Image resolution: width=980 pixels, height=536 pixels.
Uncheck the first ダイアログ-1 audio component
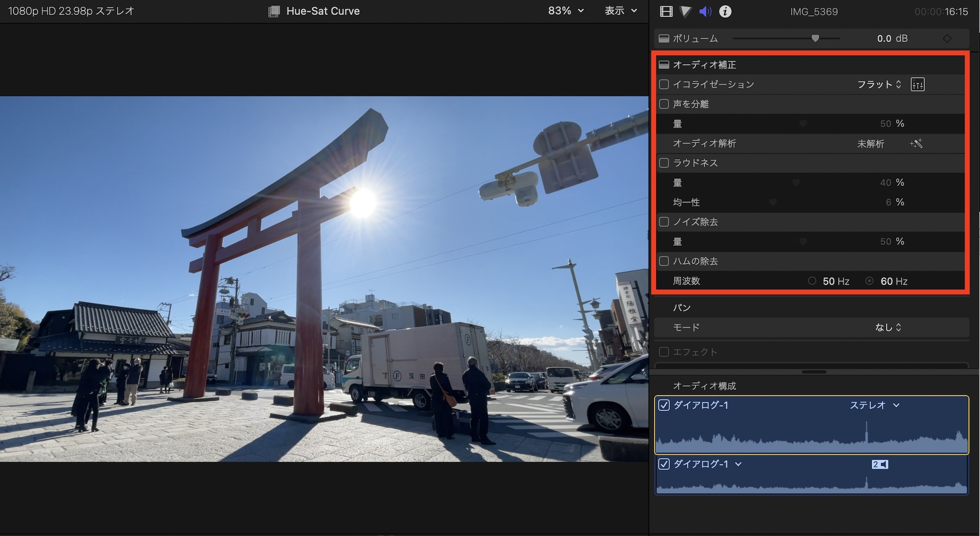(x=664, y=405)
